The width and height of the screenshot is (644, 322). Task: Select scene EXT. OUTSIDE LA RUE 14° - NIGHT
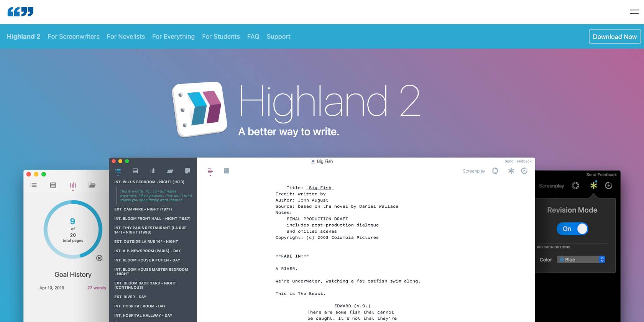coord(146,242)
